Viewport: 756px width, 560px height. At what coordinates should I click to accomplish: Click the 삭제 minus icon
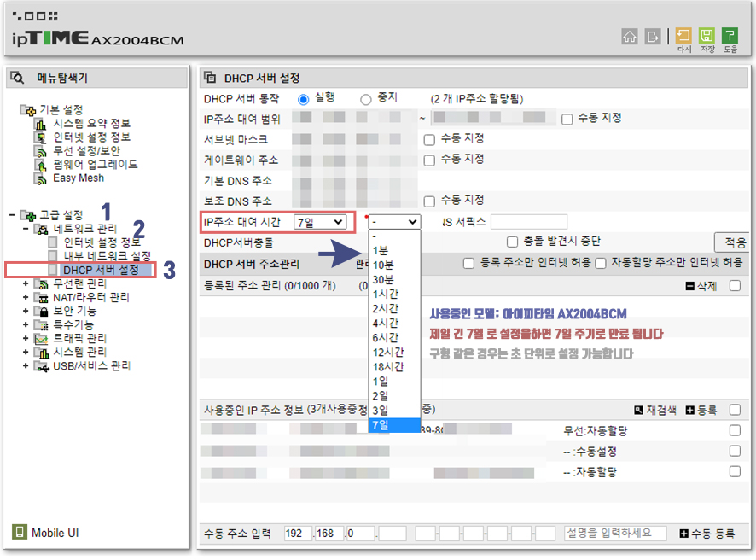(x=690, y=286)
